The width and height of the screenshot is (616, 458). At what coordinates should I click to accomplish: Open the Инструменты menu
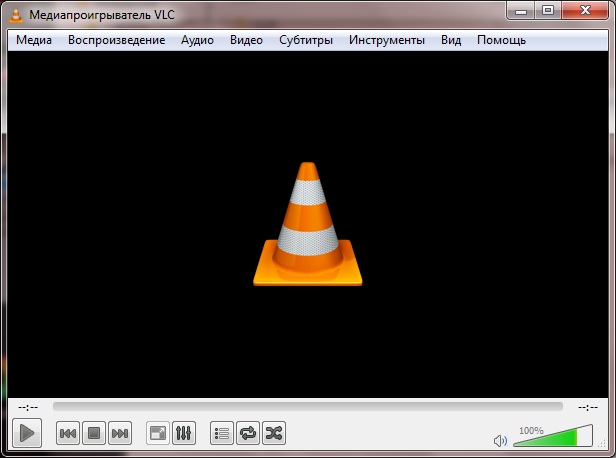[387, 40]
